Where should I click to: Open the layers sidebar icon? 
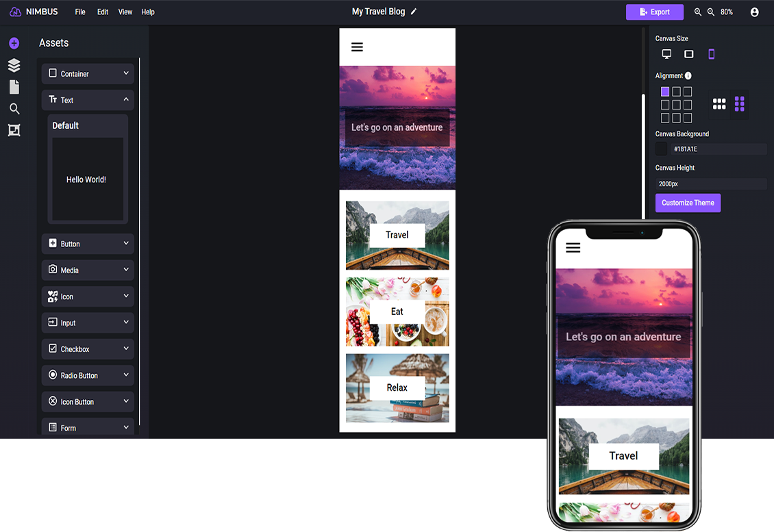coord(14,65)
